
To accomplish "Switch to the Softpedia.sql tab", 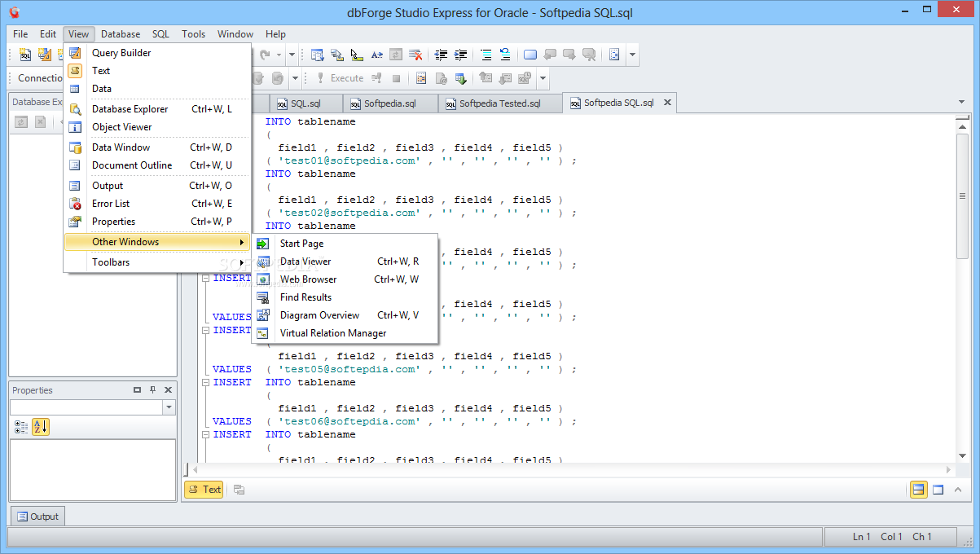I will pos(390,103).
